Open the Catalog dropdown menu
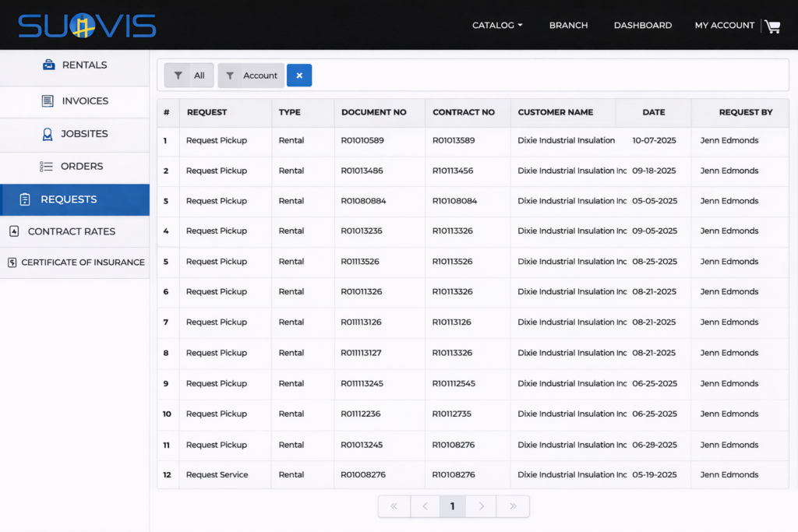The width and height of the screenshot is (798, 532). [x=496, y=25]
